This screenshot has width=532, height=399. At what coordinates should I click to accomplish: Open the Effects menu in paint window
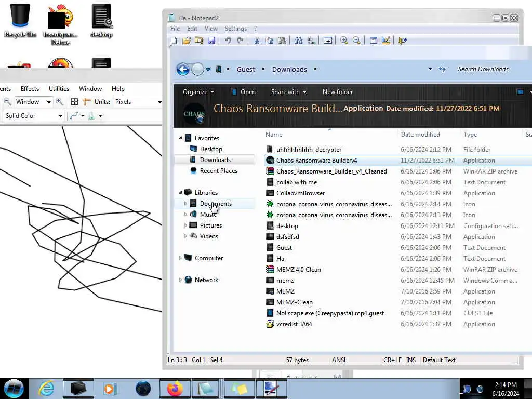pos(30,88)
